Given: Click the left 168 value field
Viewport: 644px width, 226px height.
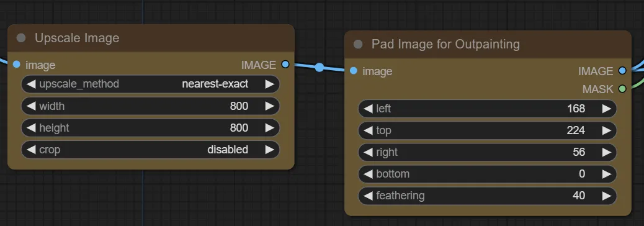Looking at the screenshot, I should (488, 109).
